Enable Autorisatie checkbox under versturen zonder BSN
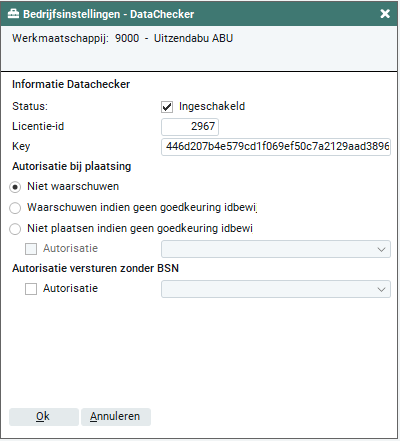The width and height of the screenshot is (400, 441). 31,289
